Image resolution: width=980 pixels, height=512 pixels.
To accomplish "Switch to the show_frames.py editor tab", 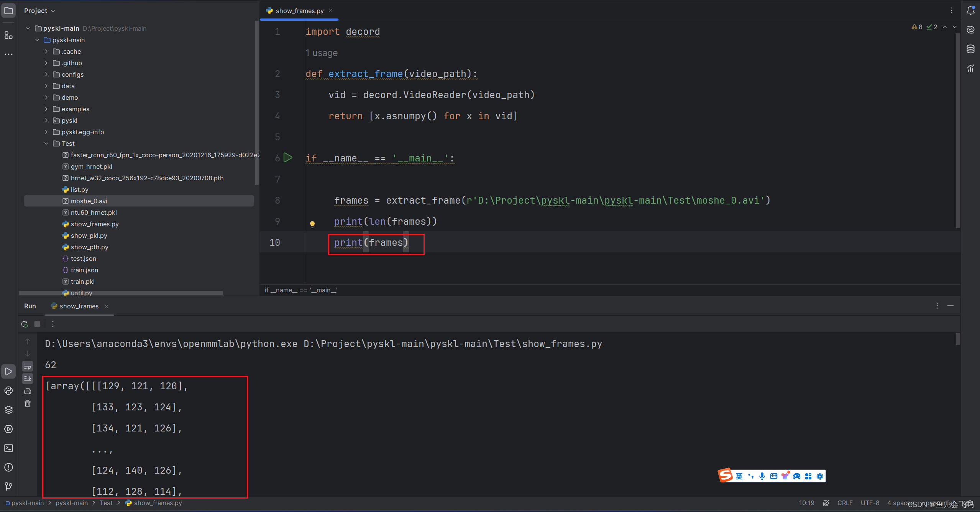I will [x=299, y=10].
